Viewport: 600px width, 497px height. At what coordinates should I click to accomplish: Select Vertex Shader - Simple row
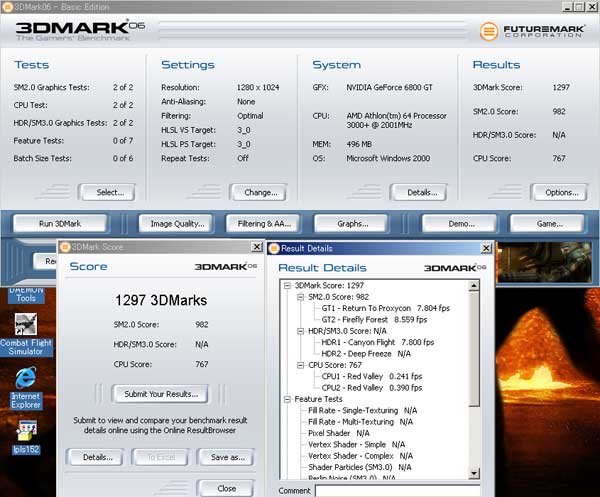pyautogui.click(x=356, y=445)
